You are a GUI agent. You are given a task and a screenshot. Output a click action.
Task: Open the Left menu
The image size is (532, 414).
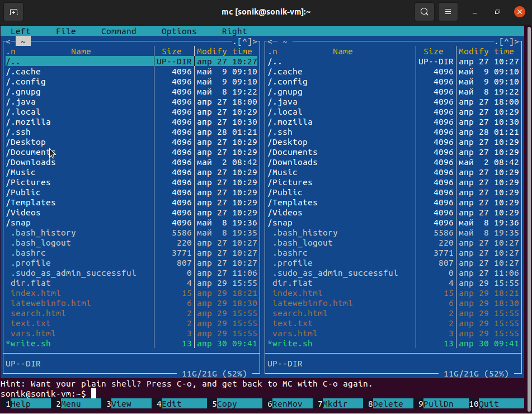pos(21,31)
